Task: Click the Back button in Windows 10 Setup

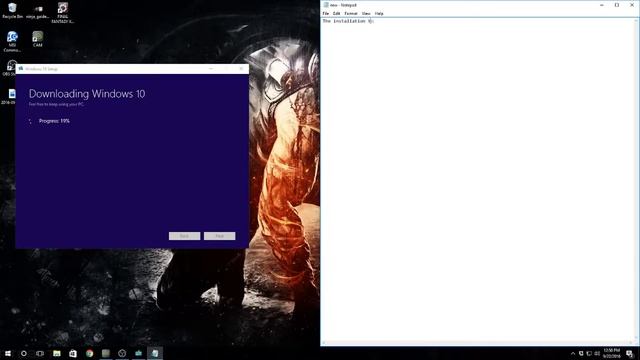Action: pyautogui.click(x=184, y=236)
